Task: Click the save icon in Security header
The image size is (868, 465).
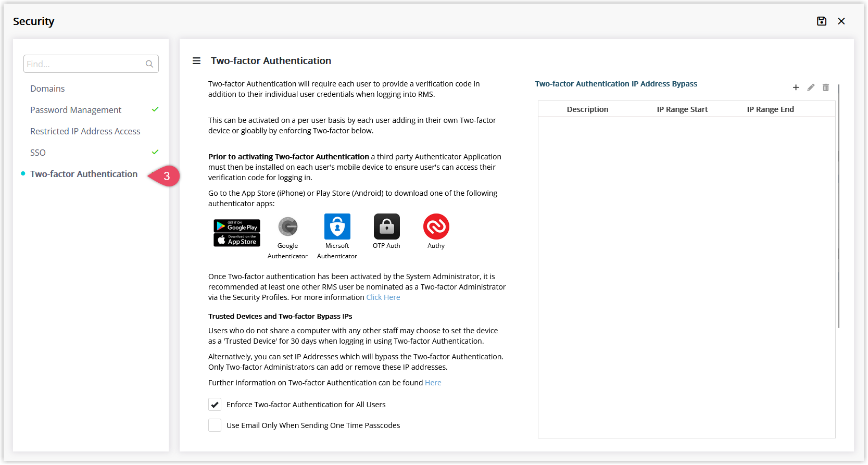Action: [822, 21]
